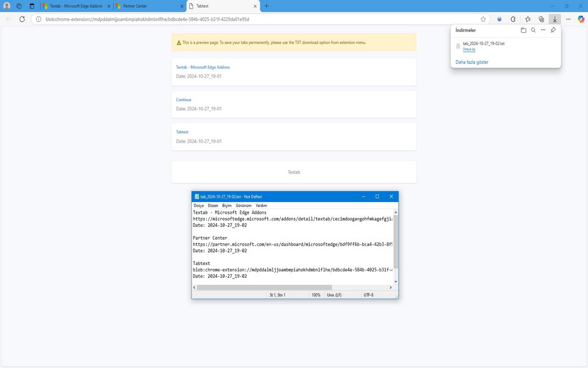View site information icon in address bar
588x368 pixels.
tap(39, 19)
